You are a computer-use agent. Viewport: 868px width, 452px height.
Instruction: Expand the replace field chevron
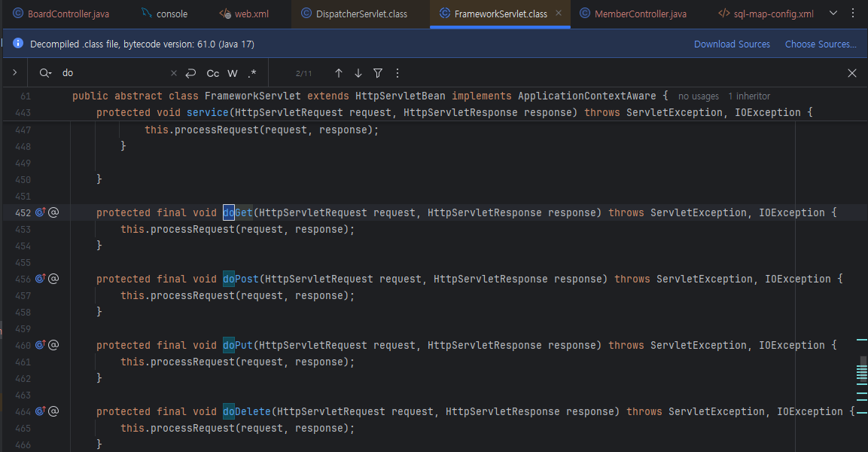(x=14, y=72)
